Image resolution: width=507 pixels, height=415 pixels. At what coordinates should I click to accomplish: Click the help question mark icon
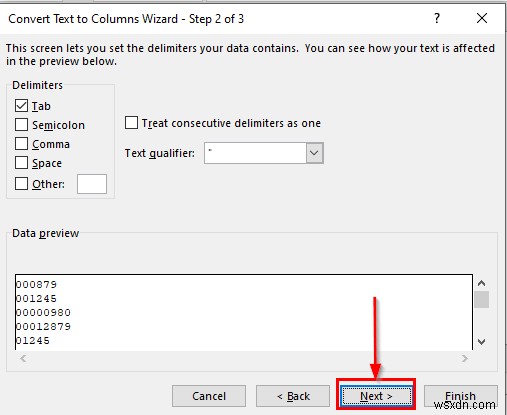point(437,18)
